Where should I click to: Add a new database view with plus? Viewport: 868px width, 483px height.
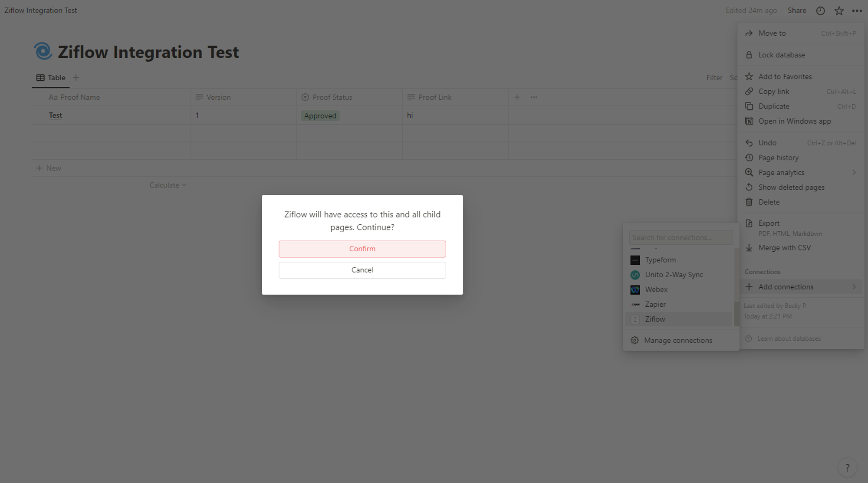[x=76, y=78]
